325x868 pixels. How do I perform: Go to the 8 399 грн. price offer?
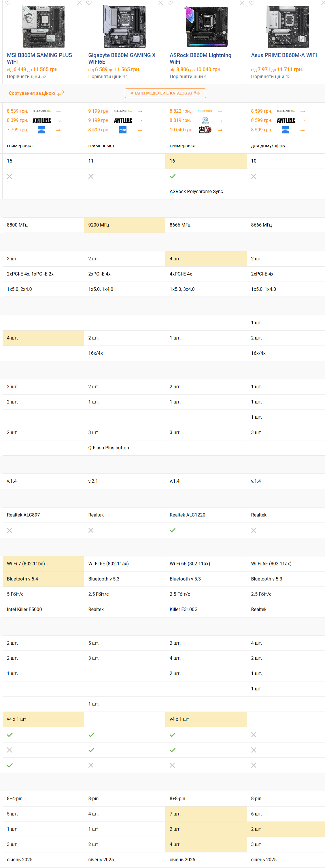click(x=18, y=120)
